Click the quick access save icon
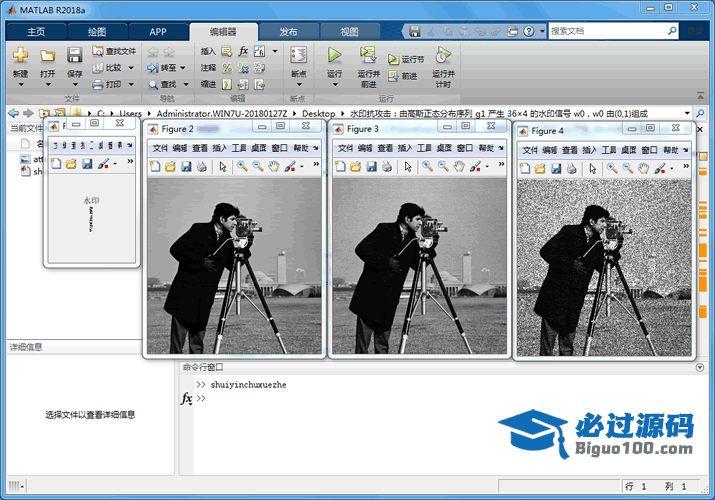715x500 pixels. point(414,31)
